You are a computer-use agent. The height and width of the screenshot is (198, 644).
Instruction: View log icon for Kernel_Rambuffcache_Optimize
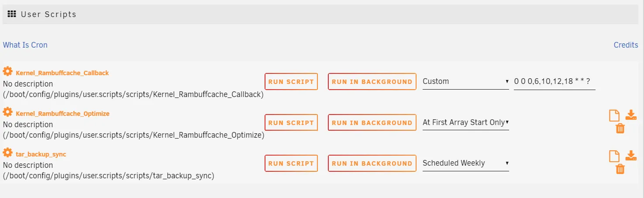pyautogui.click(x=614, y=116)
